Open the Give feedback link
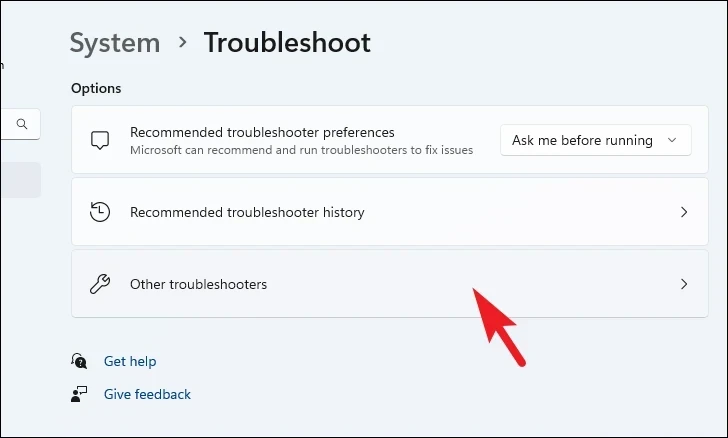This screenshot has height=438, width=728. point(147,394)
